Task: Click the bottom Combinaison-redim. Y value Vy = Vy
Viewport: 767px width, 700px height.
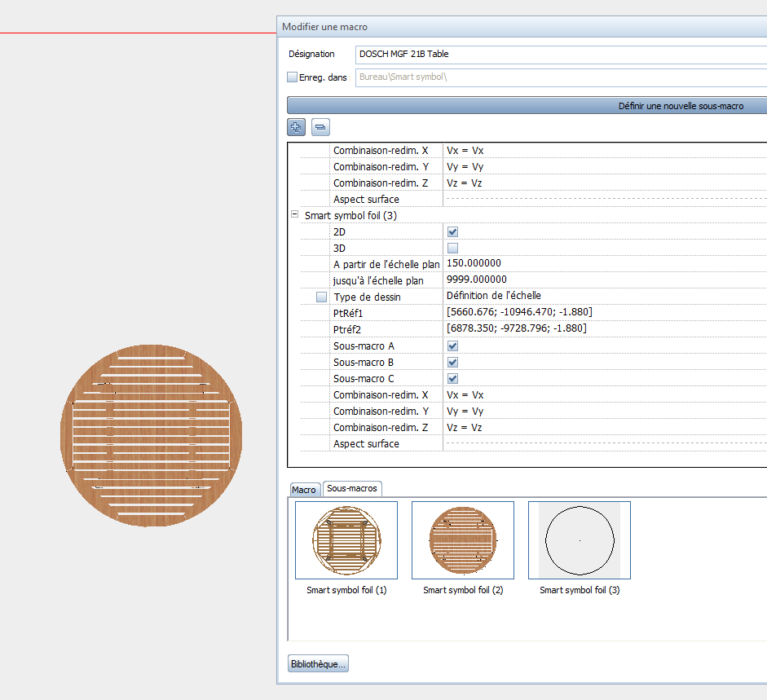Action: (465, 412)
